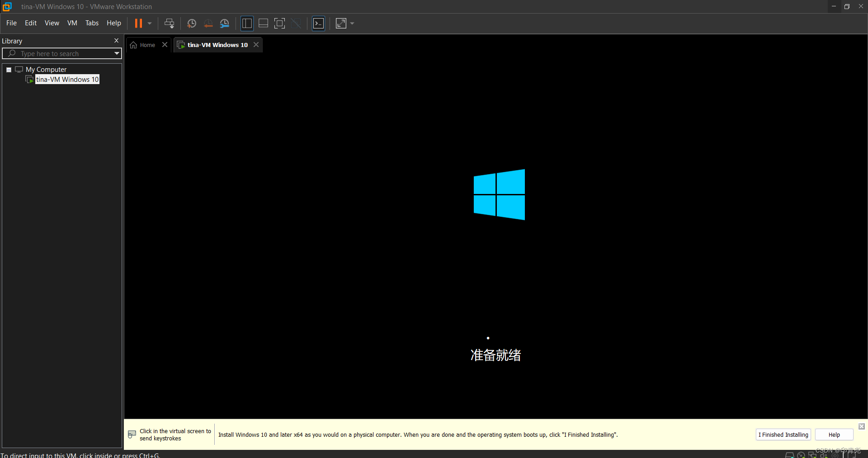Click the Home tab house icon
This screenshot has width=868, height=458.
[133, 45]
